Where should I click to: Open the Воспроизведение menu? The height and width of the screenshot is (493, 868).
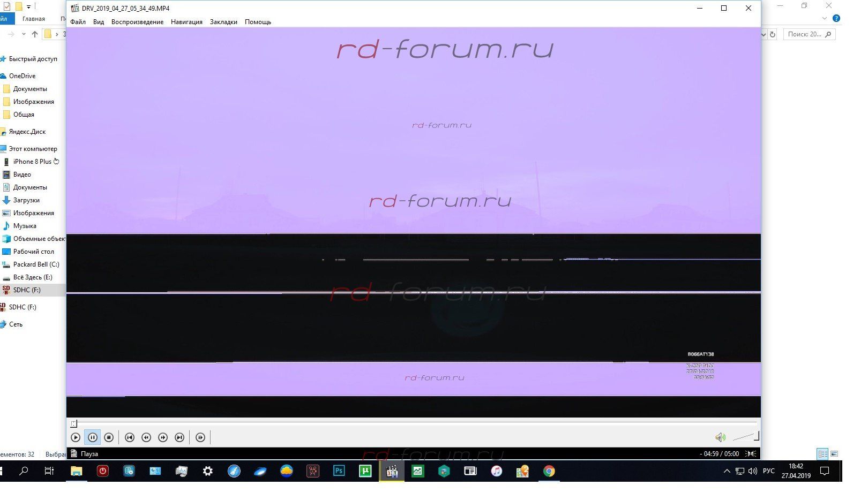tap(137, 22)
